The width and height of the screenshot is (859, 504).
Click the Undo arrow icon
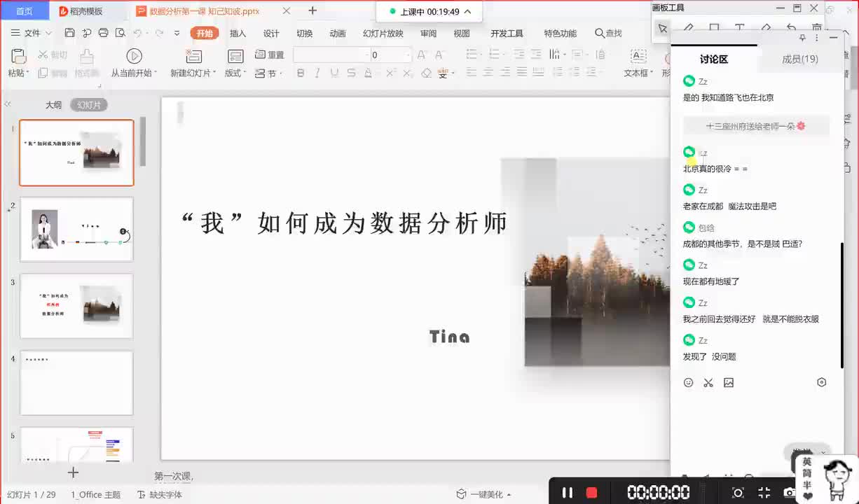[x=138, y=33]
